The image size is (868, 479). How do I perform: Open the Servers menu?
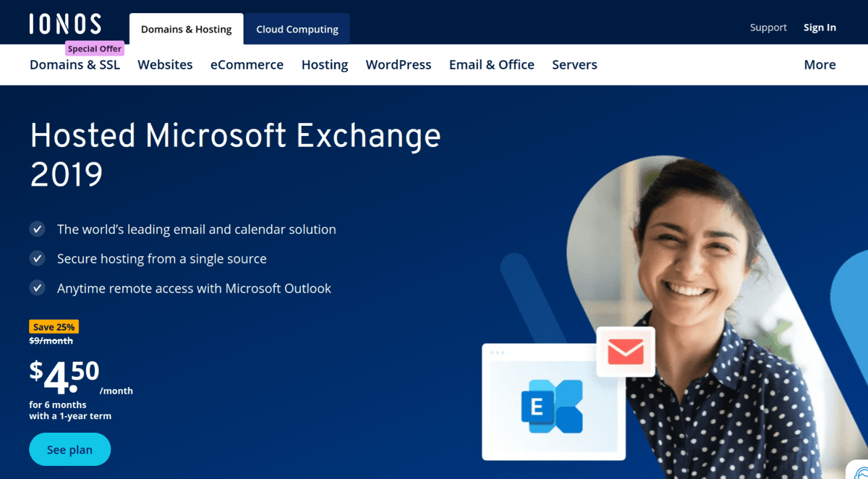[x=574, y=64]
